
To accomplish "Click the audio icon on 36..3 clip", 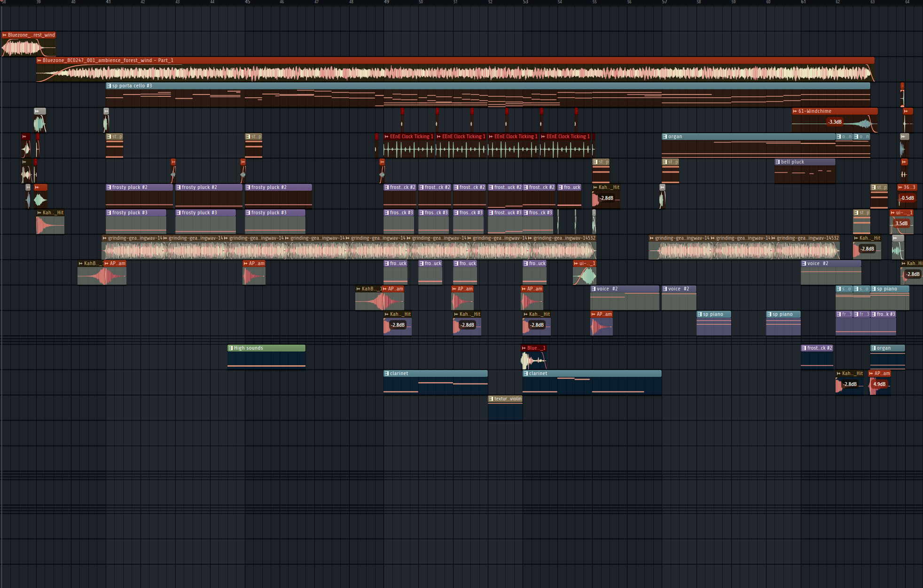I will [900, 188].
